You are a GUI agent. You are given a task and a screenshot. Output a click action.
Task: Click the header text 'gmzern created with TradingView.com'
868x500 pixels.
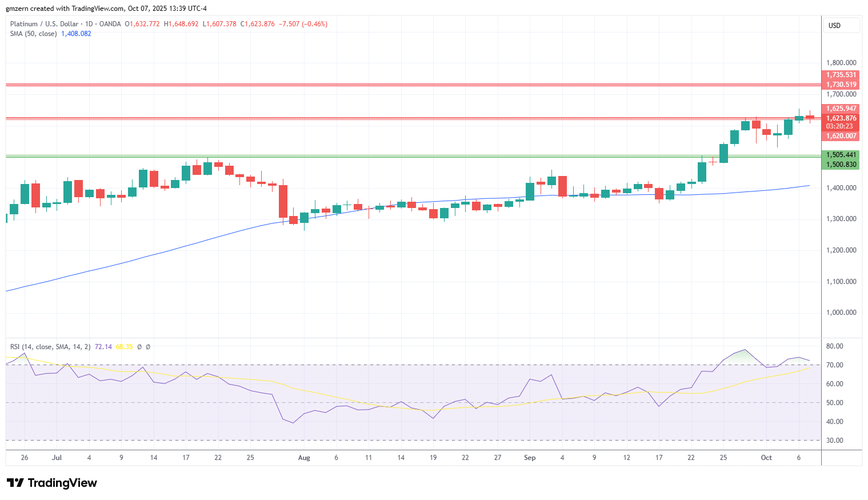(x=65, y=9)
